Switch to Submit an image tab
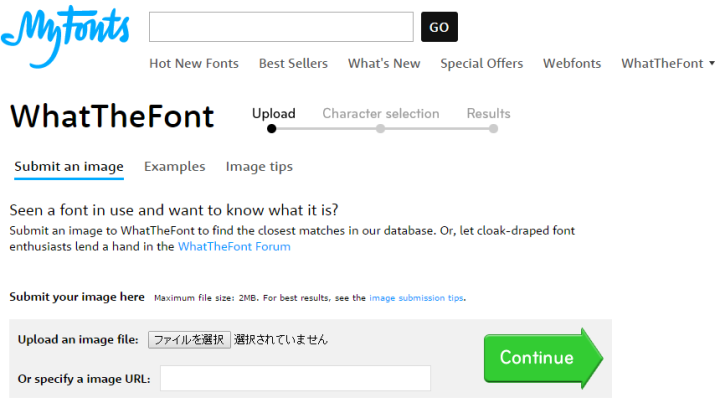 pos(69,167)
